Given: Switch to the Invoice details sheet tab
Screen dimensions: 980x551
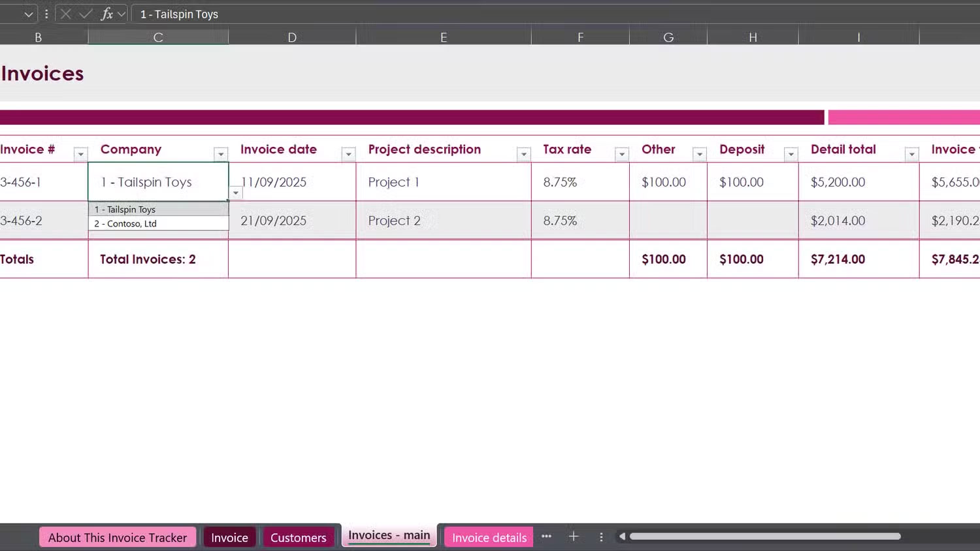Looking at the screenshot, I should pyautogui.click(x=489, y=537).
